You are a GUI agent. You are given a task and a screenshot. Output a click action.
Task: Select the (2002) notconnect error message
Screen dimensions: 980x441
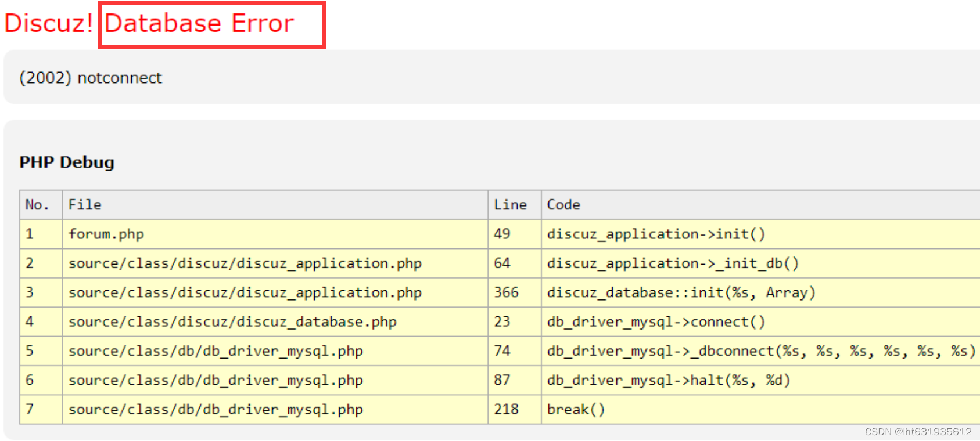[91, 78]
